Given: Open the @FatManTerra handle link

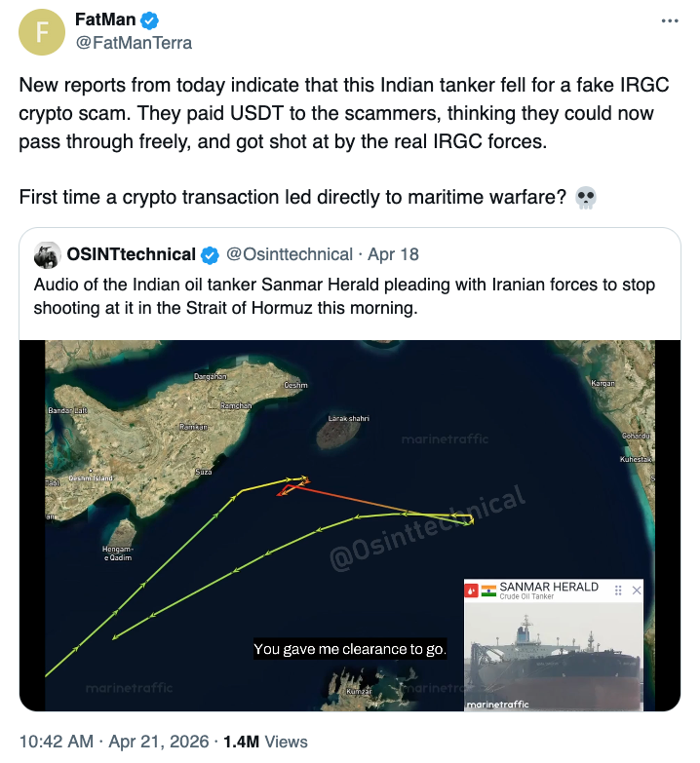Looking at the screenshot, I should tap(134, 43).
